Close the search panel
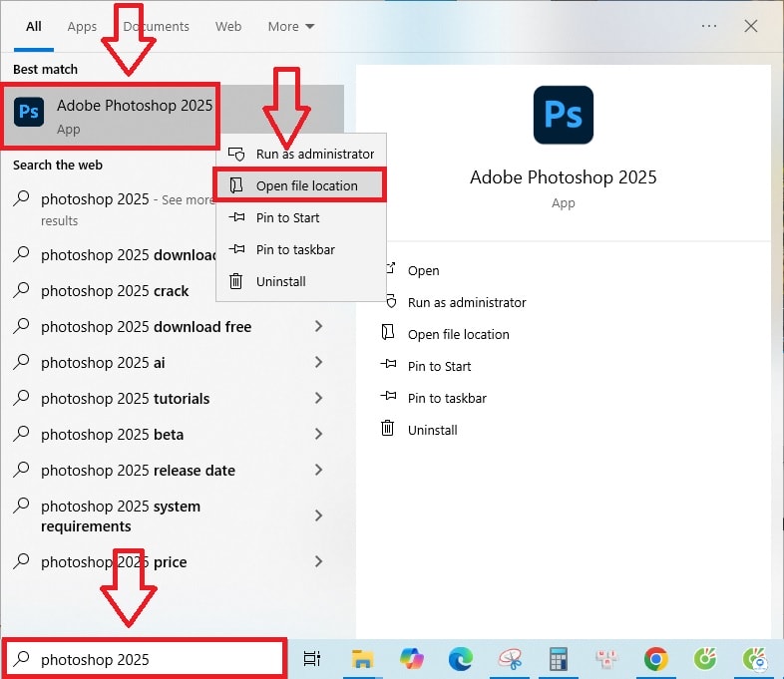Viewport: 784px width, 679px height. 750,26
